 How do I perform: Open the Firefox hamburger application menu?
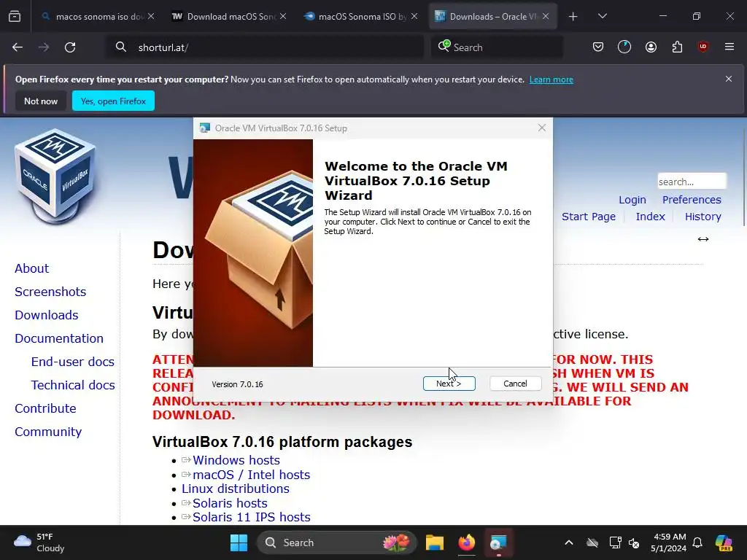coord(729,47)
